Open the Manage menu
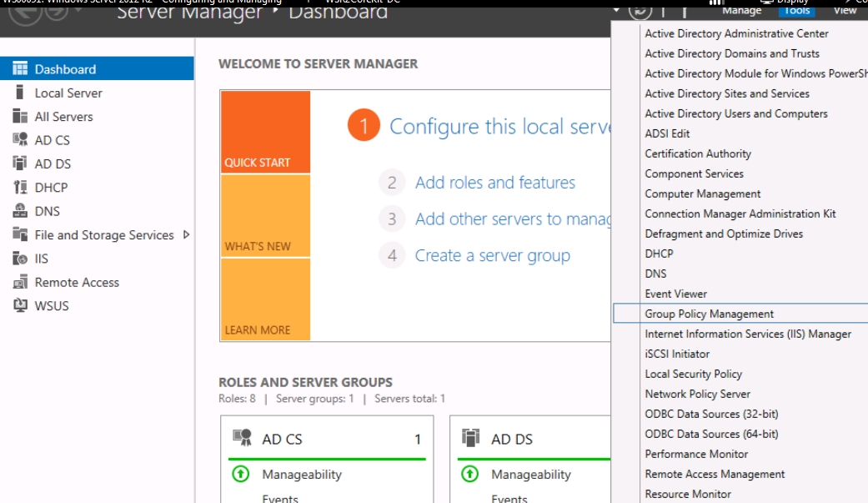This screenshot has height=503, width=868. pos(742,10)
